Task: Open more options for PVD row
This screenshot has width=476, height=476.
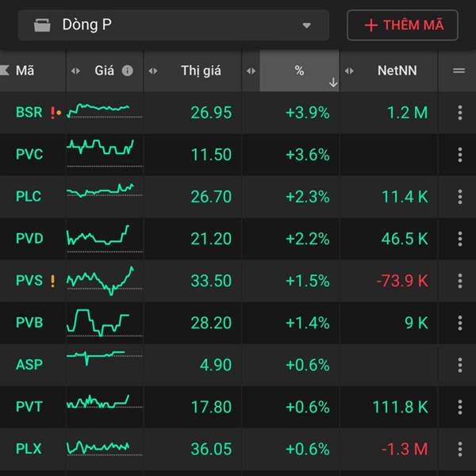Action: (460, 239)
